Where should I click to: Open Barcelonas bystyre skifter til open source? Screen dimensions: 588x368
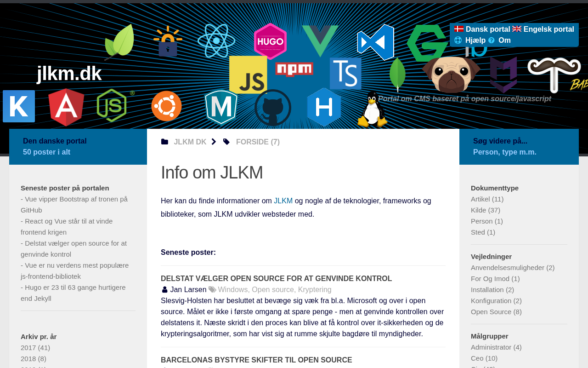[256, 360]
